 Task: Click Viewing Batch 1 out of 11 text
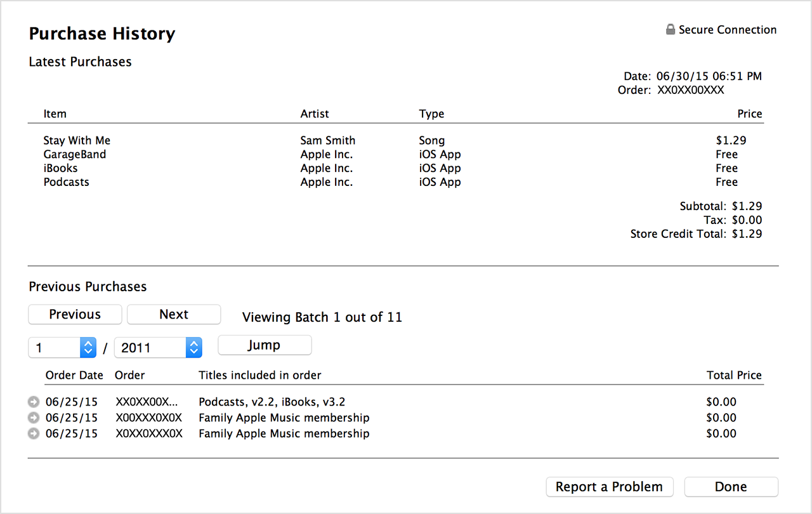(x=322, y=317)
